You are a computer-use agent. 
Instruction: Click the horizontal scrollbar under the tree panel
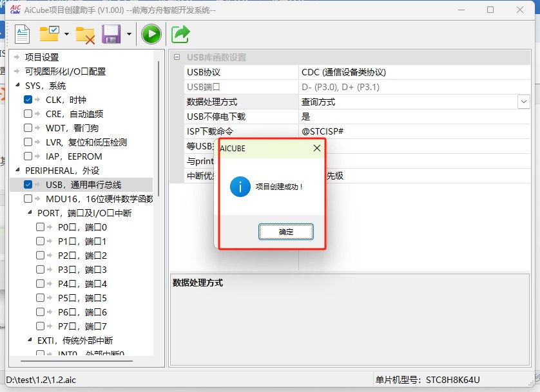click(77, 361)
